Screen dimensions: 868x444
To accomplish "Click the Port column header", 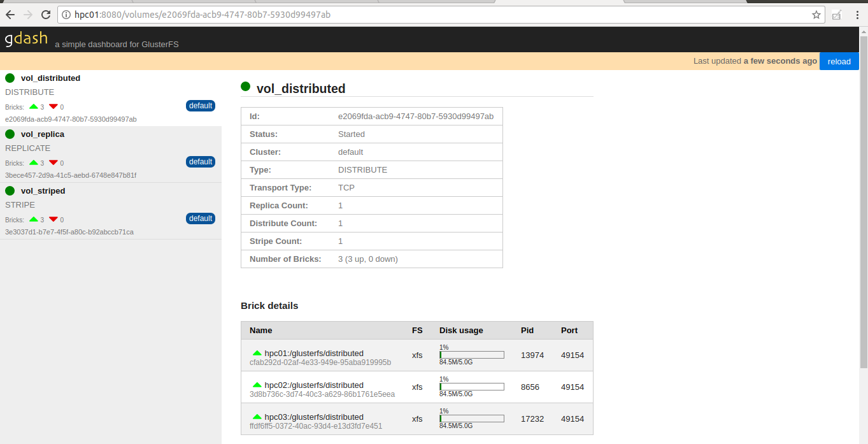I will click(x=569, y=330).
